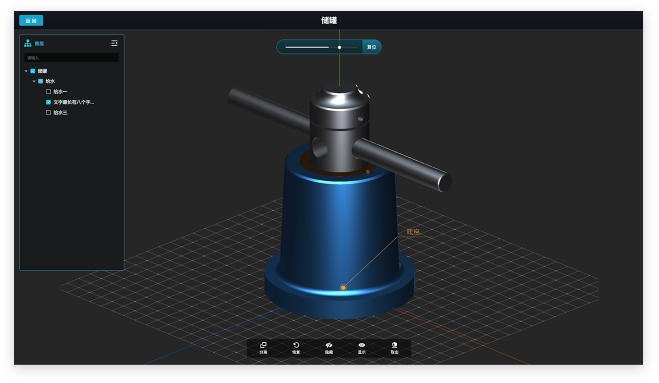Screen dimensions: 659x383
Task: Click the crossed-eye hide icon
Action: pos(329,345)
